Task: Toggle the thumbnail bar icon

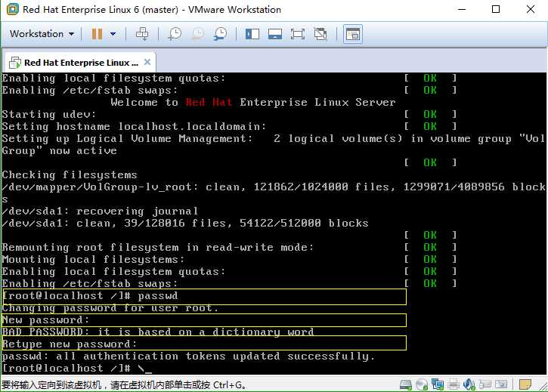Action: [x=275, y=34]
